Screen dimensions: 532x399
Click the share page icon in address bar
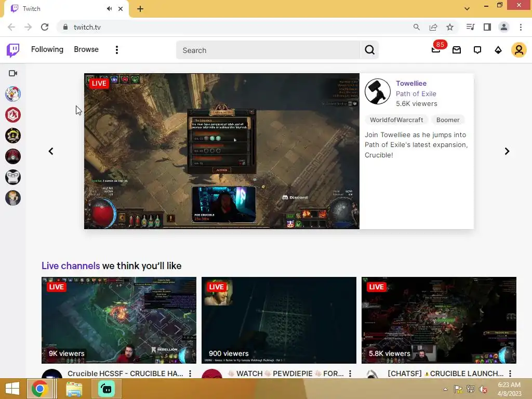[x=433, y=27]
